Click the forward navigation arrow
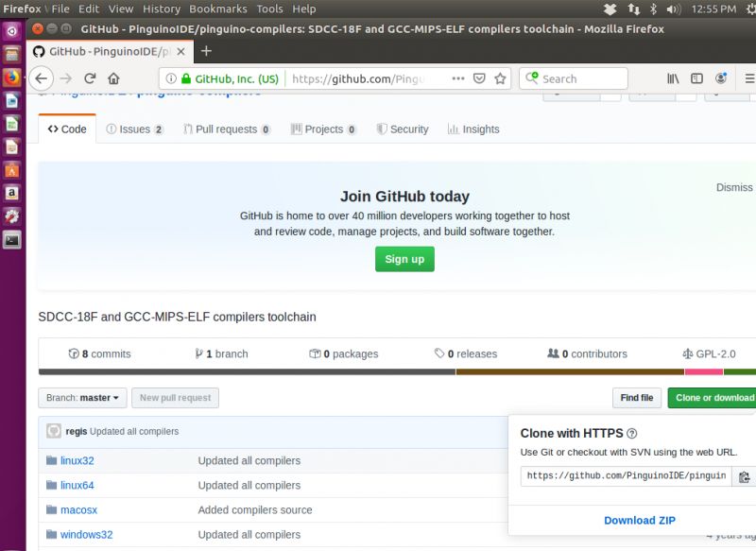Screen dimensions: 756x551 coord(66,78)
